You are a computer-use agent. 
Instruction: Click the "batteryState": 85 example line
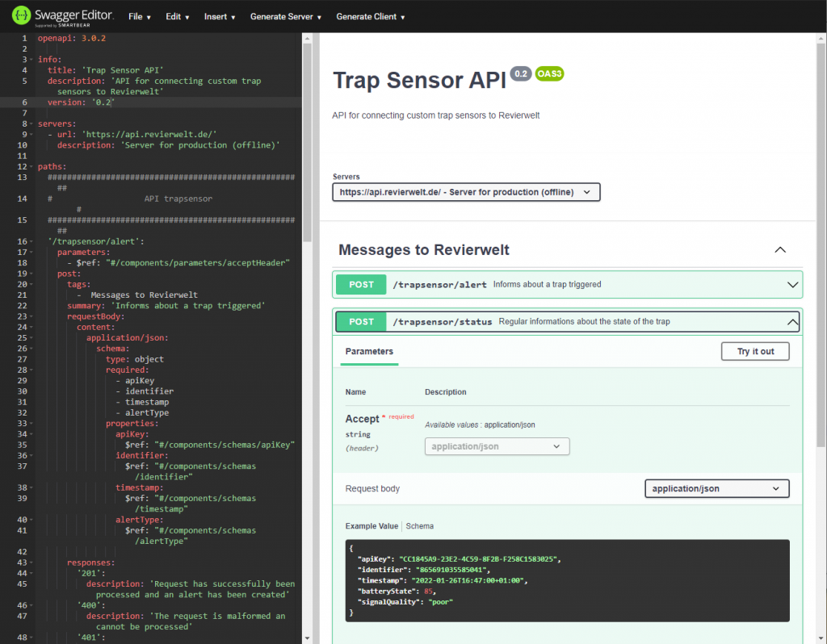pos(397,592)
